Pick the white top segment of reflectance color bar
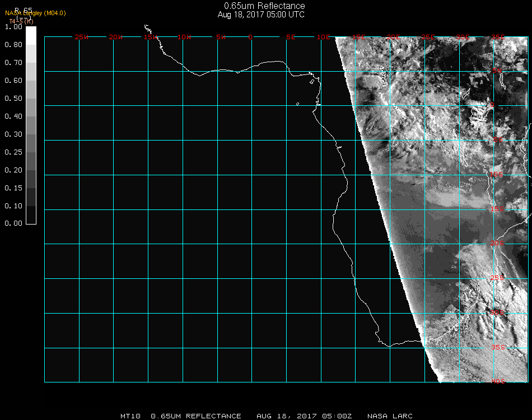The width and height of the screenshot is (532, 420). coord(31,36)
